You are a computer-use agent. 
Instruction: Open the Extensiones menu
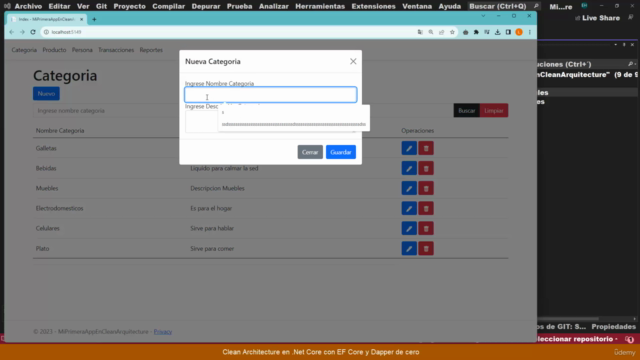(x=373, y=6)
